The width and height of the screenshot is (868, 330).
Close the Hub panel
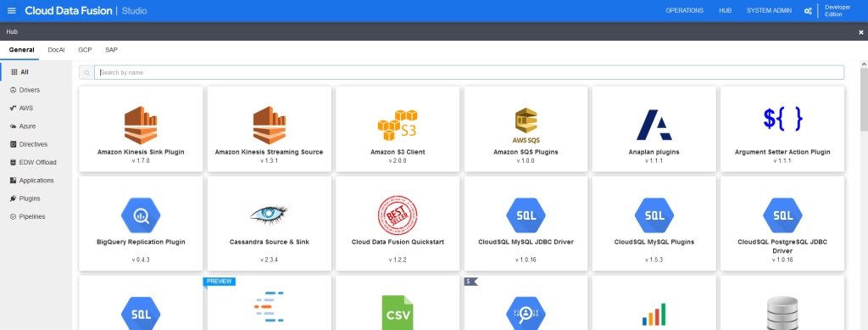[861, 32]
